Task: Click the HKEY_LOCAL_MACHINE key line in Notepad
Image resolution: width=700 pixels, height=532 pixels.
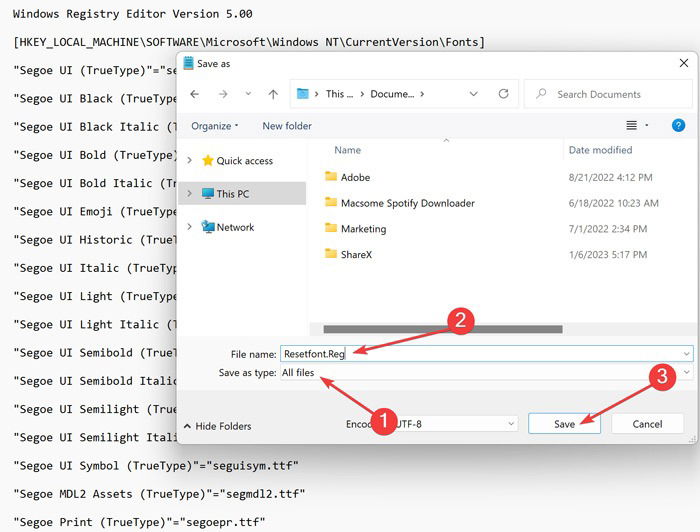Action: 249,42
